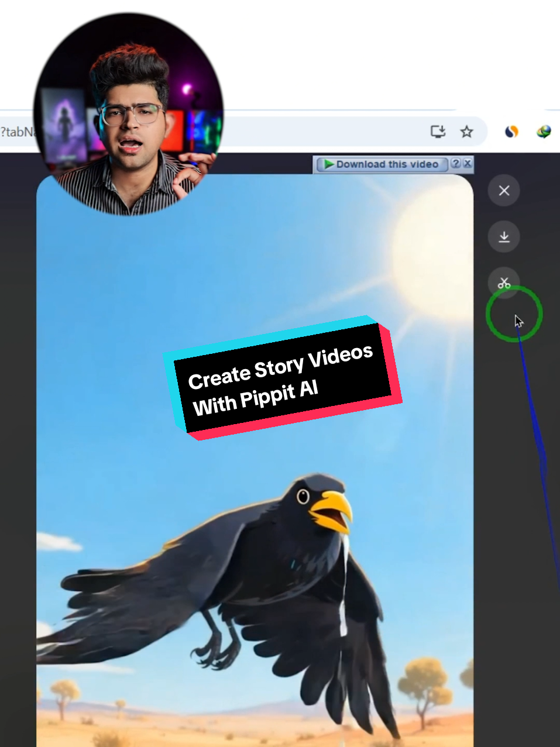560x747 pixels.
Task: Bookmark this page with the star icon
Action: (466, 131)
